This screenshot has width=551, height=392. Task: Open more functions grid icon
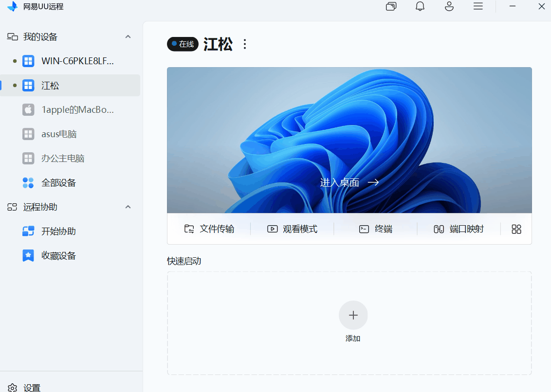516,229
